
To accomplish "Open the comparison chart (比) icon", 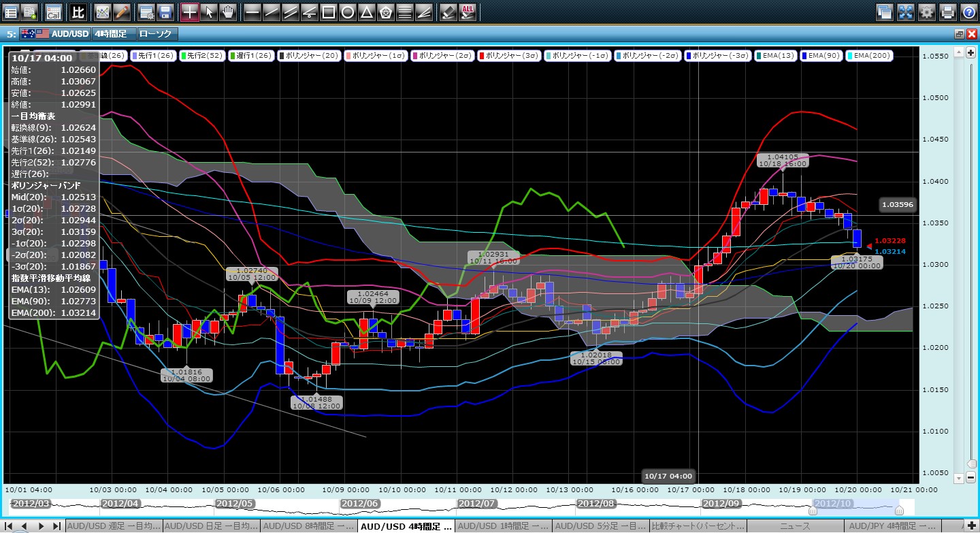I will tap(78, 12).
